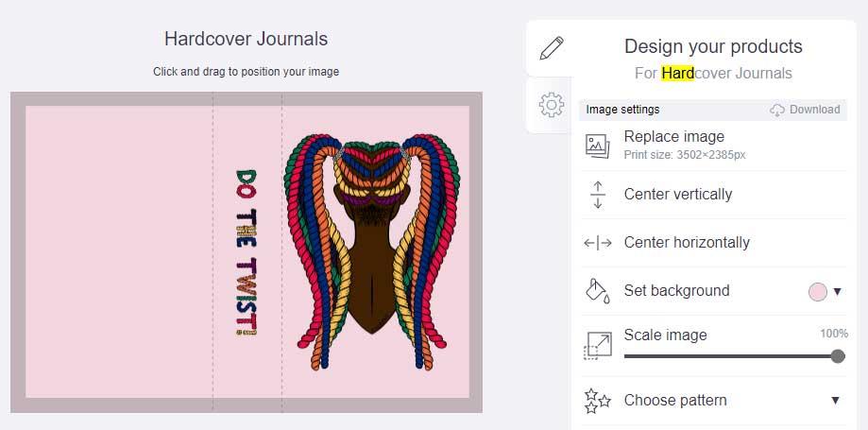Select the Replace image option

pos(673,136)
